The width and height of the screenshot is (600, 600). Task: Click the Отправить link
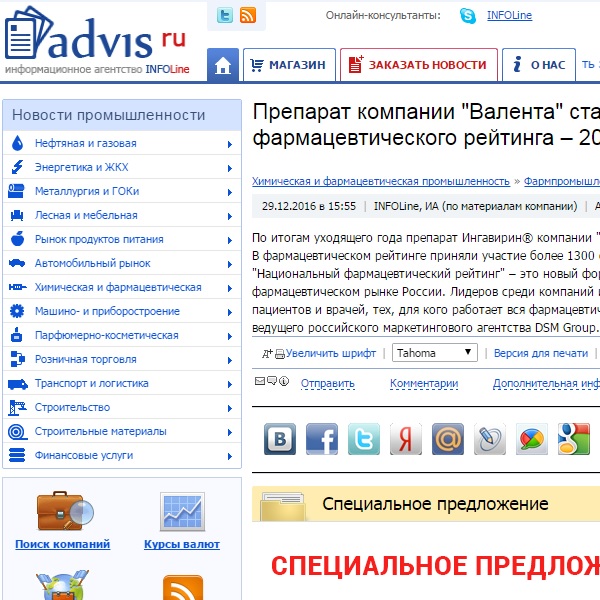tap(328, 383)
